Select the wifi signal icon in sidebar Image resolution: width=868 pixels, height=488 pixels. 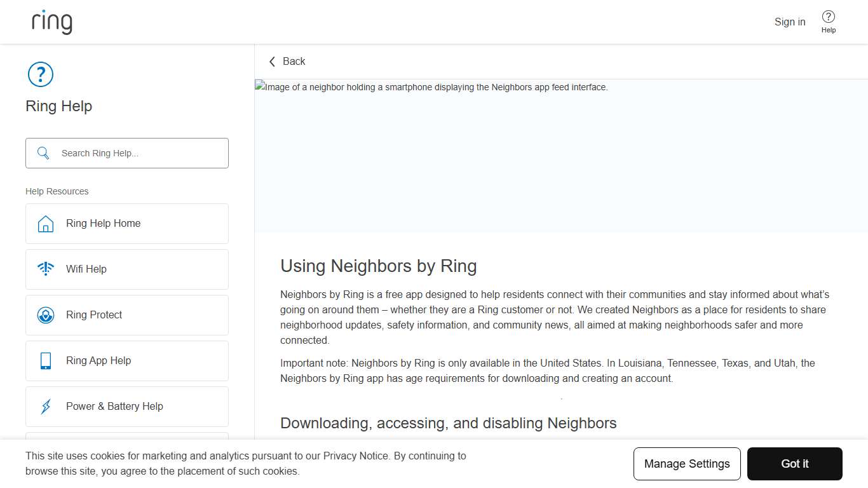click(x=45, y=269)
